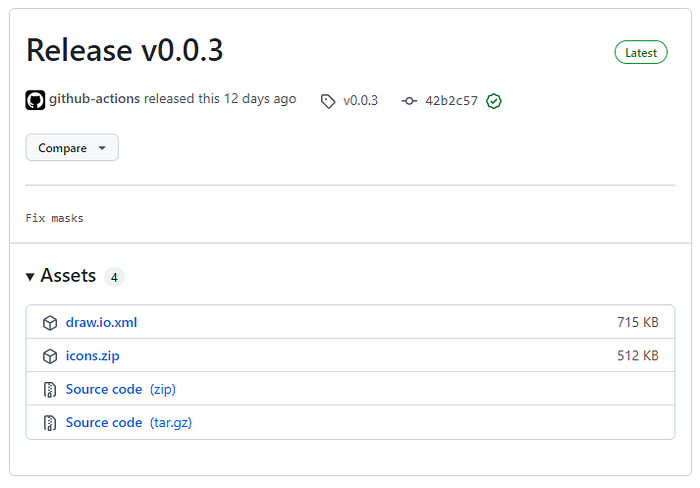Click the tag icon beside v0.0.3
This screenshot has height=488, width=700.
tap(328, 101)
